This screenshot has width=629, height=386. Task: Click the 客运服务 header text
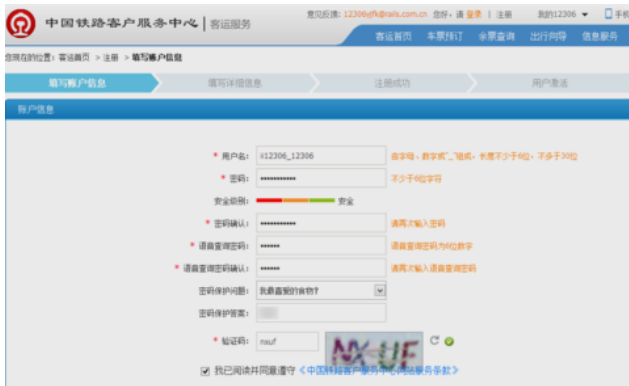coord(230,24)
